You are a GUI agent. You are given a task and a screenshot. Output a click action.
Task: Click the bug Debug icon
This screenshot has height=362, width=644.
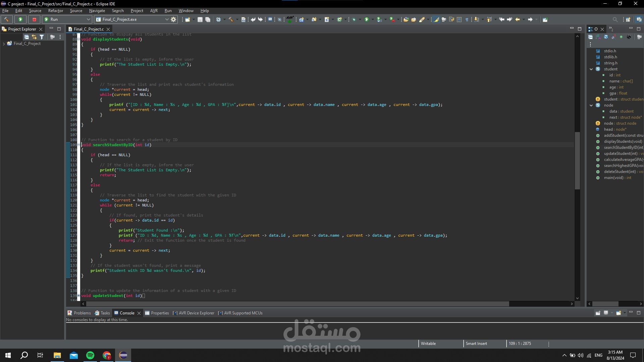coord(354,19)
